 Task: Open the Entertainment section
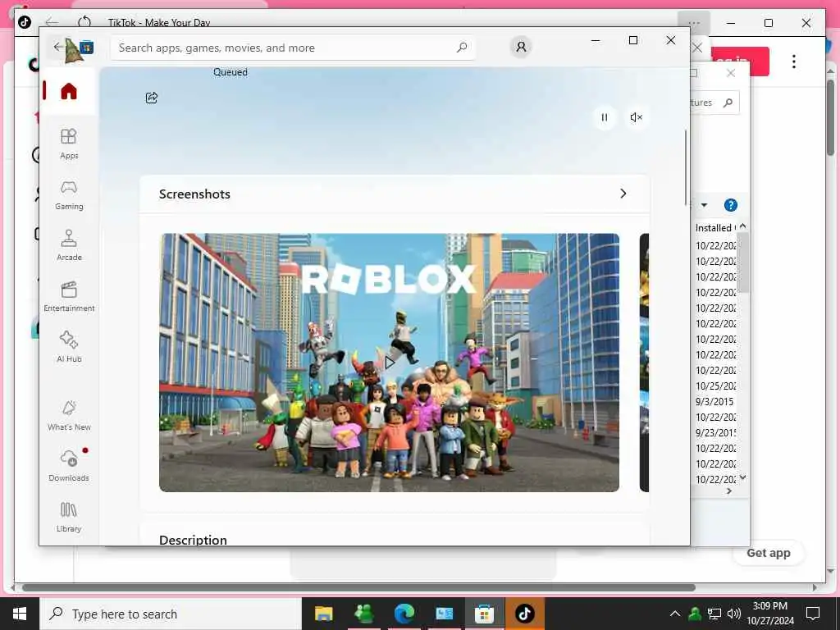[69, 296]
